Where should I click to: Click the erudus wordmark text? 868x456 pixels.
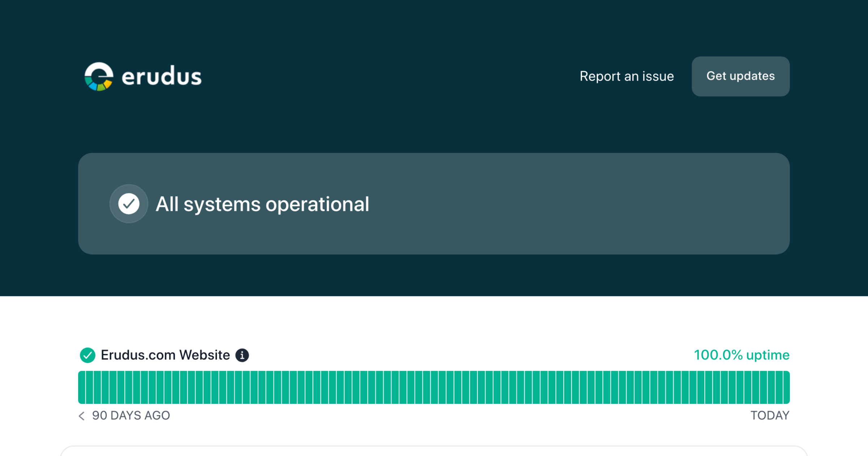coord(161,76)
